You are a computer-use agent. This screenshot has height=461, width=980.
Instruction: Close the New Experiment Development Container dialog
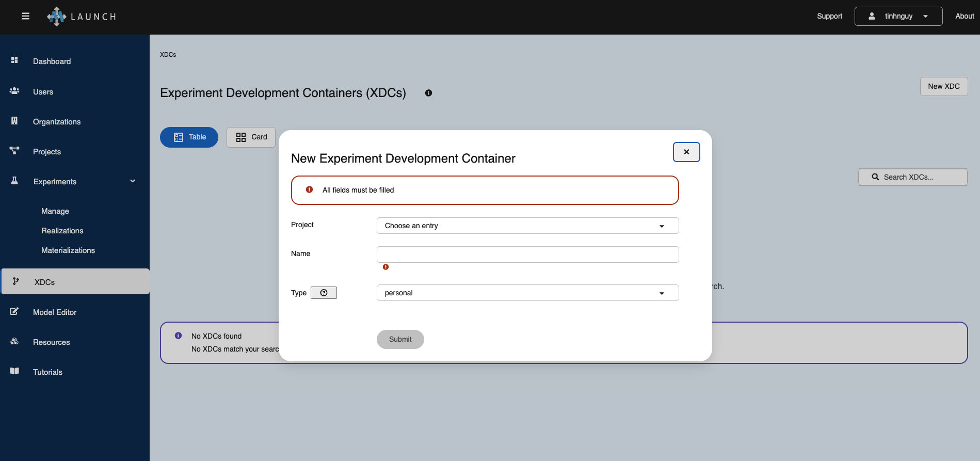[686, 152]
